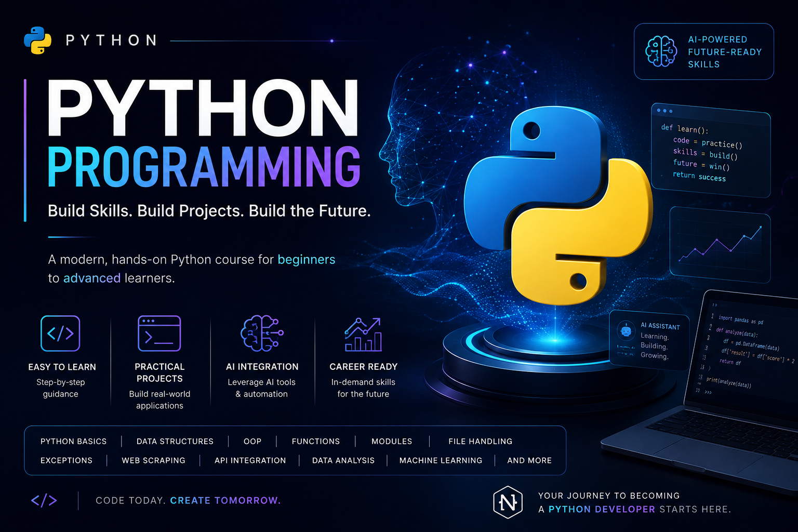798x532 pixels.
Task: Select the code brackets icon above Easy to Learn
Action: (60, 334)
